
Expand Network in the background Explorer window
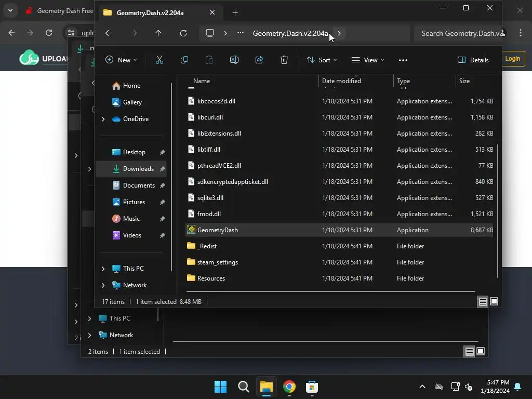click(89, 335)
